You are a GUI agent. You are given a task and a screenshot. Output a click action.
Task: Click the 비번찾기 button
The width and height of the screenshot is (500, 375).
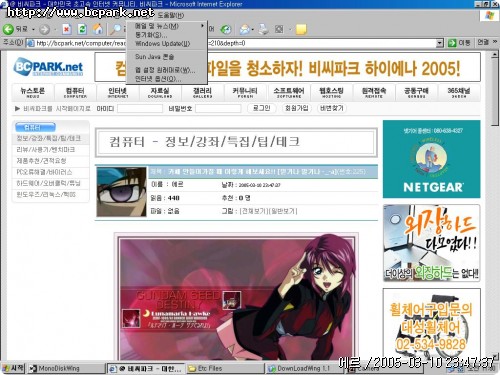click(332, 108)
